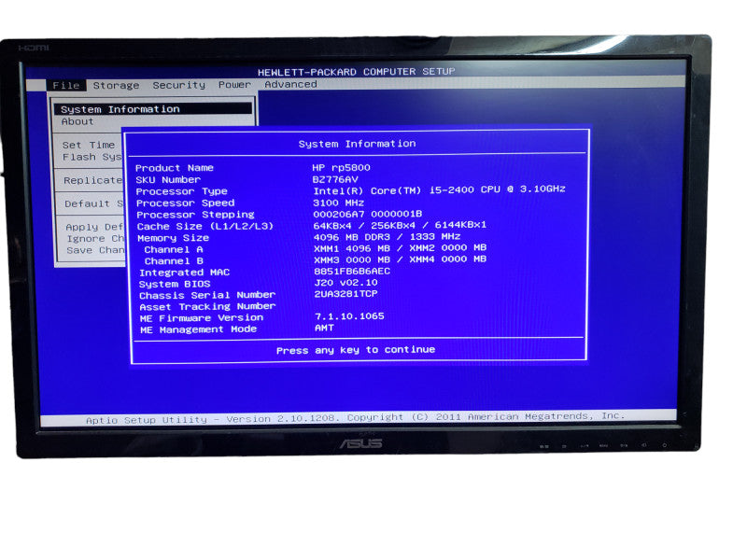This screenshot has height=560, width=747.
Task: Choose the Flash System entry
Action: pos(92,157)
